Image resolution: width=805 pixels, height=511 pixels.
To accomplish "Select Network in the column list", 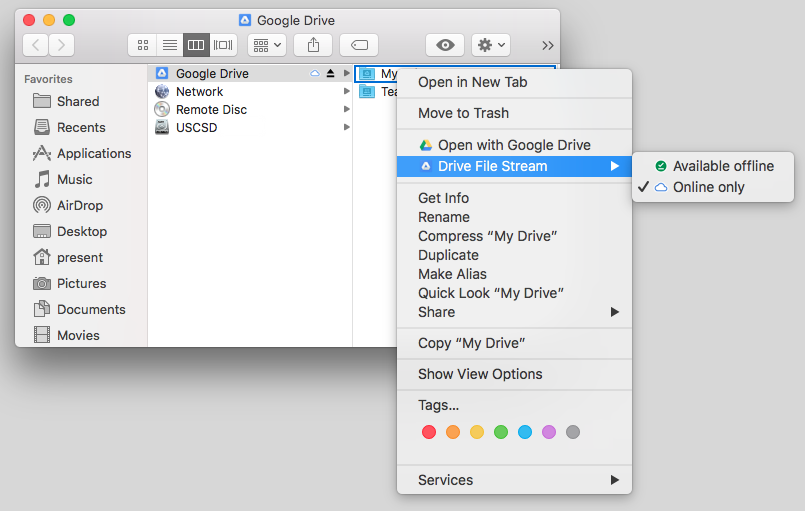I will [x=250, y=91].
